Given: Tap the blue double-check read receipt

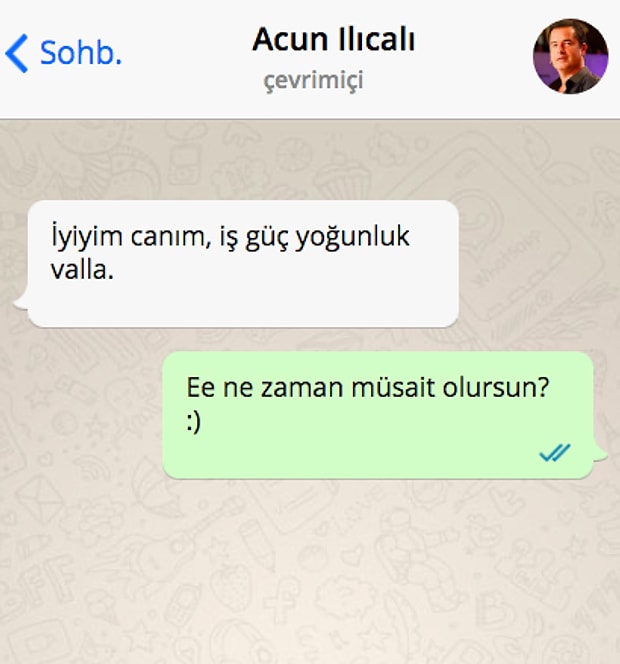Looking at the screenshot, I should tap(555, 453).
